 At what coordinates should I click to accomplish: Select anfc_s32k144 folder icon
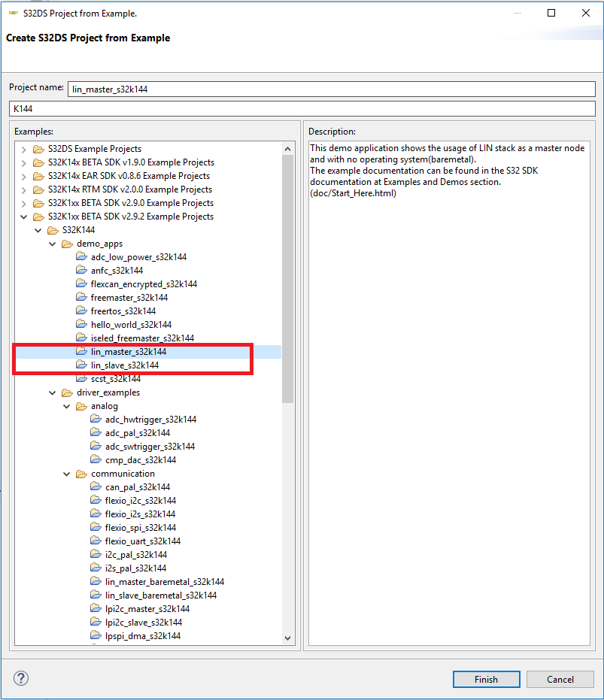click(81, 270)
